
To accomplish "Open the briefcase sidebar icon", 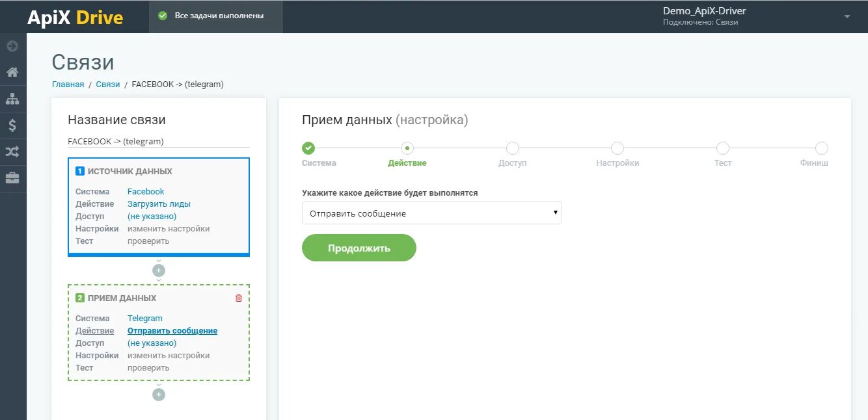I will point(12,177).
